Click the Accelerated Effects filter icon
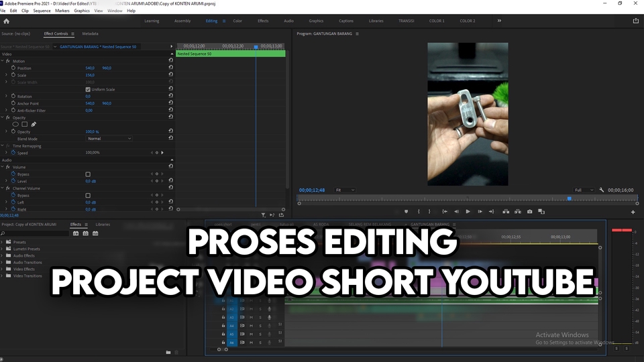 tap(76, 233)
